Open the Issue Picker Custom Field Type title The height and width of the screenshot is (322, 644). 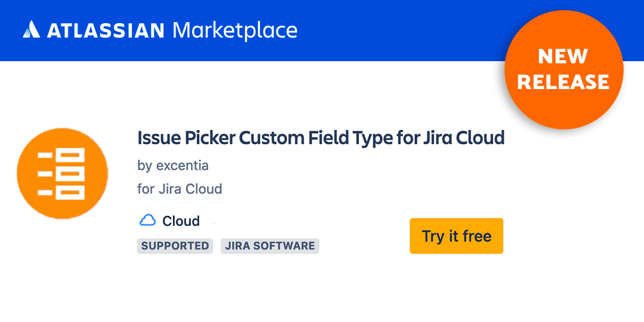321,138
